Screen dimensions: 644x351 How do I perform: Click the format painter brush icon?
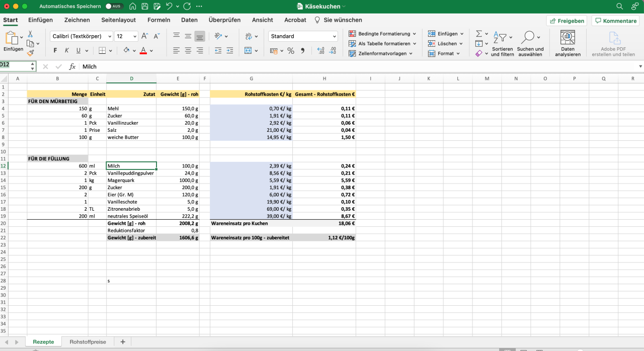tap(30, 52)
